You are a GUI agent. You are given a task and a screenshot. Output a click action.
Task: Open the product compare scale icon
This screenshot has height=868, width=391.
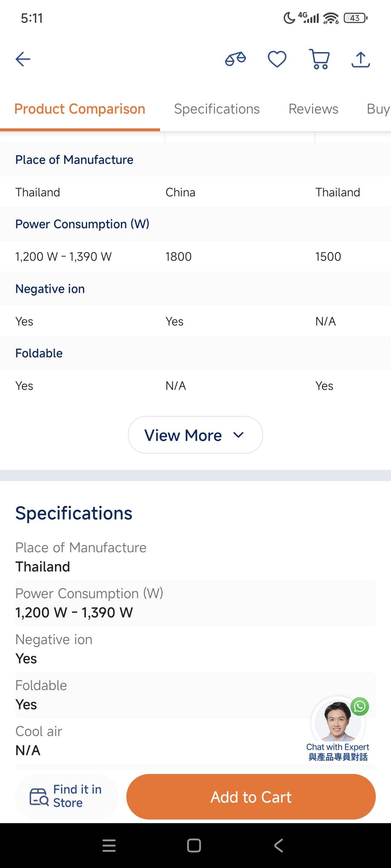pos(235,59)
